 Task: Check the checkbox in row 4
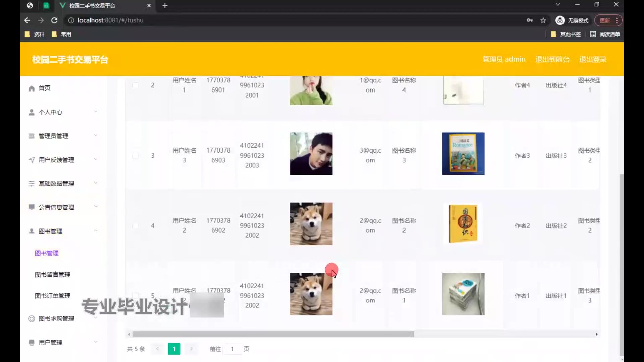click(136, 226)
